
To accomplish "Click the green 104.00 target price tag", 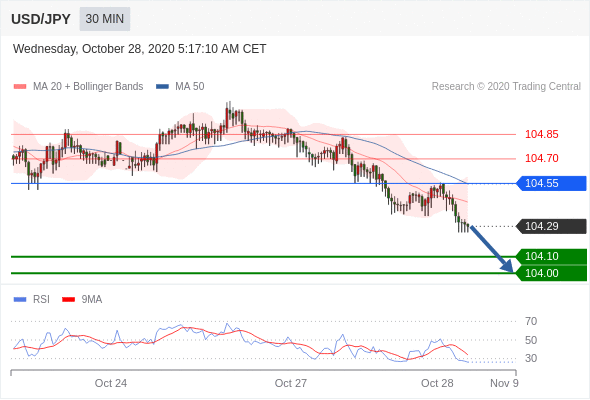I will (x=551, y=273).
